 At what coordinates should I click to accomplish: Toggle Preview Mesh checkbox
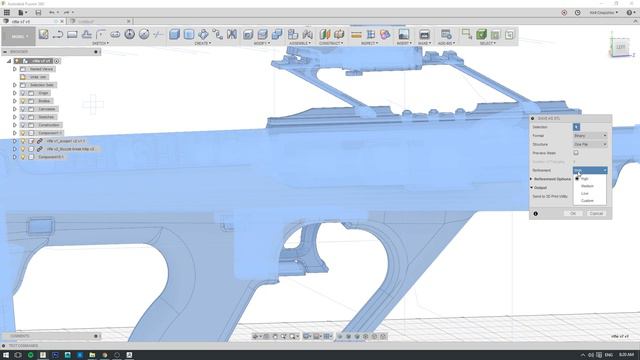(576, 153)
